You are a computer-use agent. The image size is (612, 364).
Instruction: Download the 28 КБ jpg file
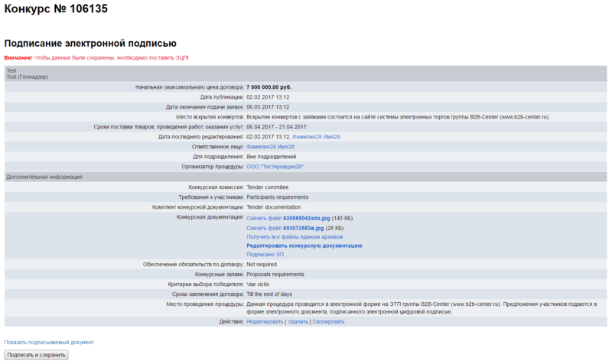point(285,228)
